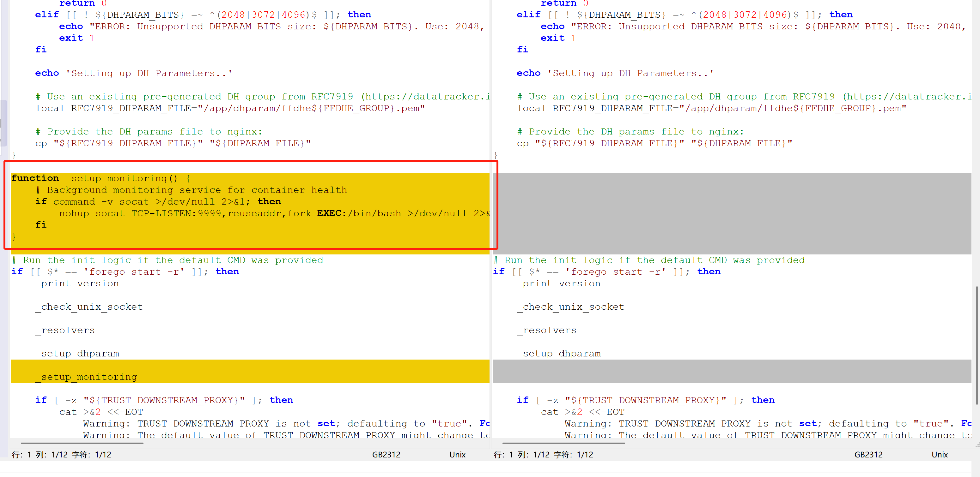Click right pane row/column position status text
This screenshot has width=980, height=477.
pos(543,455)
